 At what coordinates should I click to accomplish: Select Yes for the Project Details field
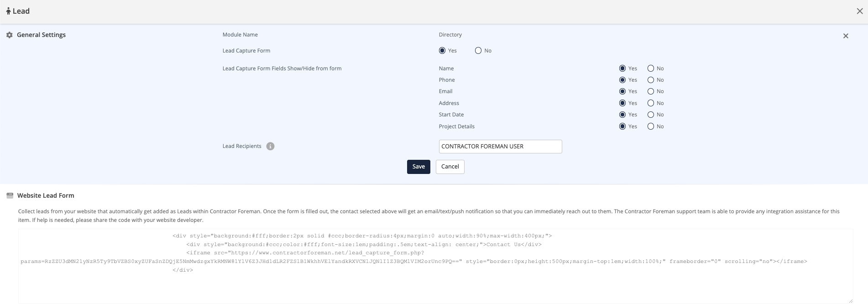622,126
